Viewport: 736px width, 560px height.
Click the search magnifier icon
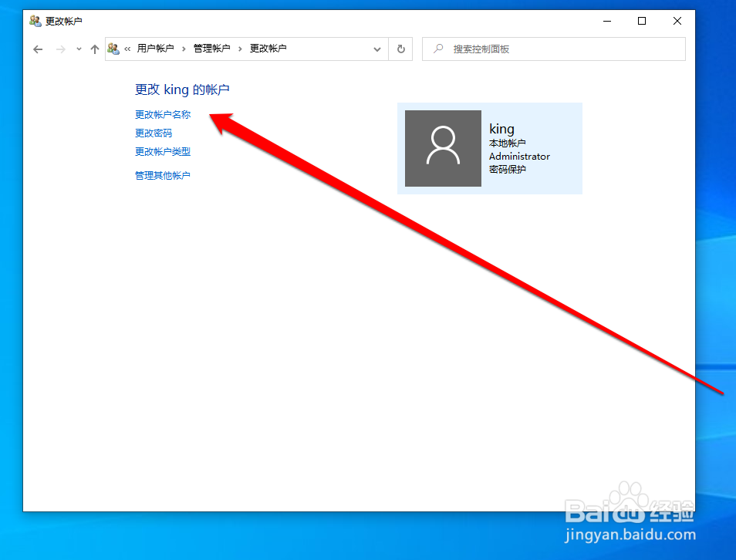coord(438,49)
